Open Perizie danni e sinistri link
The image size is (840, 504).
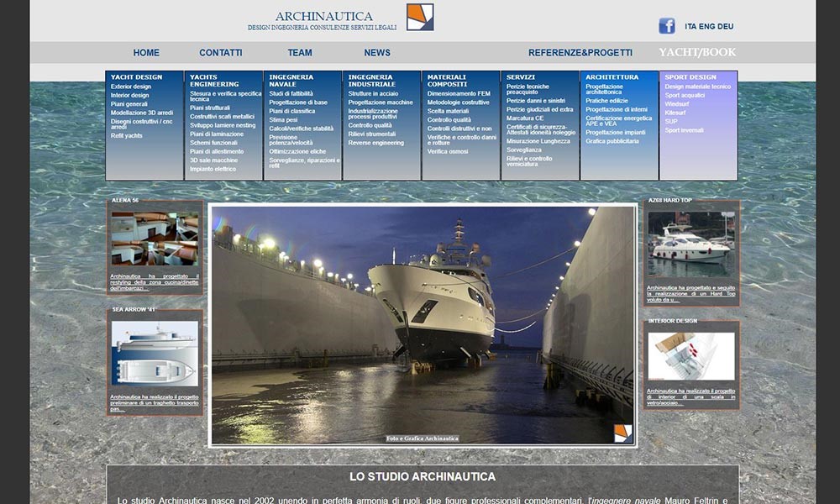[536, 101]
